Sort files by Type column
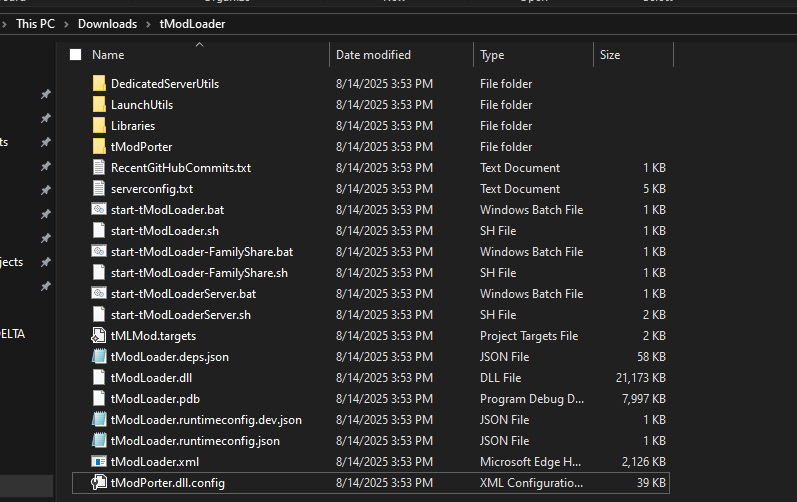Viewport: 797px width, 502px height. 492,55
